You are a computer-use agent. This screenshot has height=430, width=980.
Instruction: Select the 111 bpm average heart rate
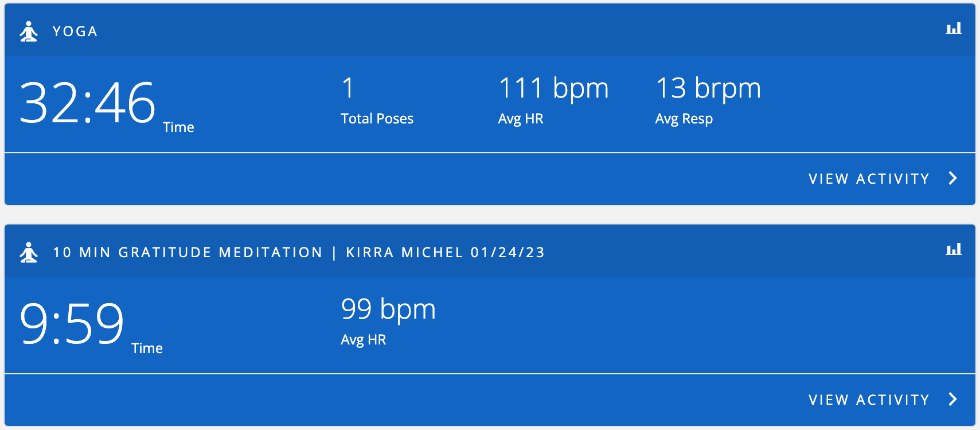(x=553, y=89)
